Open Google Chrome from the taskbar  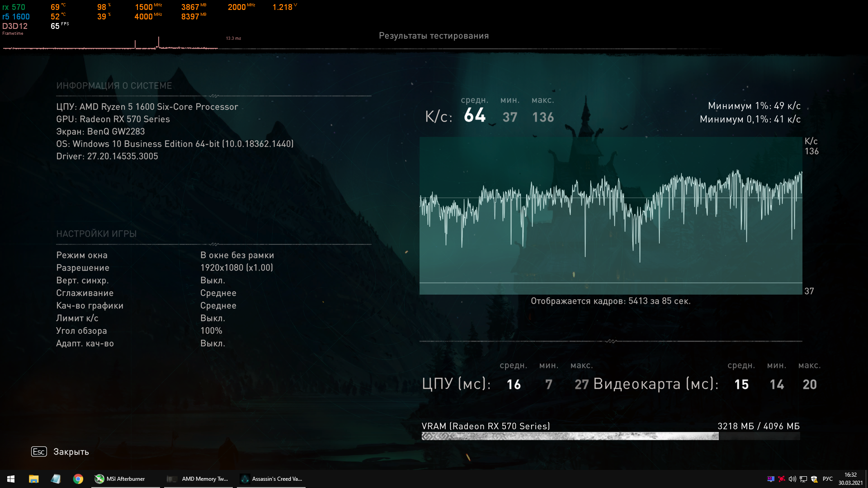(78, 479)
